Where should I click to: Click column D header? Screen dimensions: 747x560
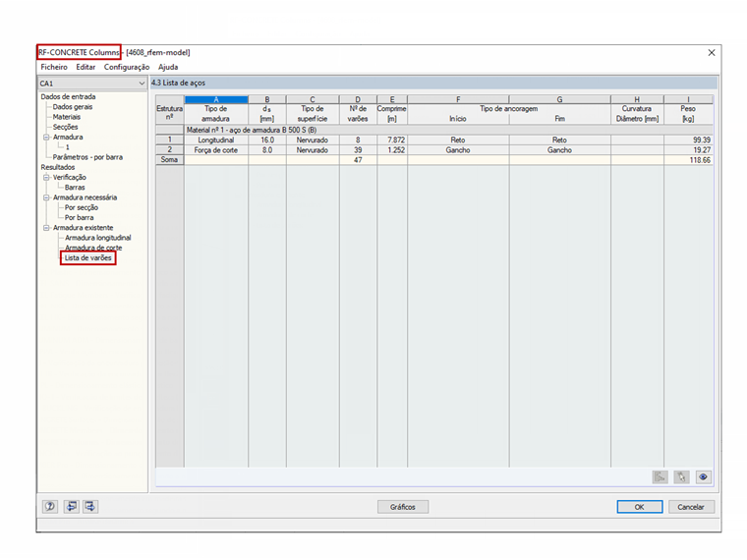point(358,99)
